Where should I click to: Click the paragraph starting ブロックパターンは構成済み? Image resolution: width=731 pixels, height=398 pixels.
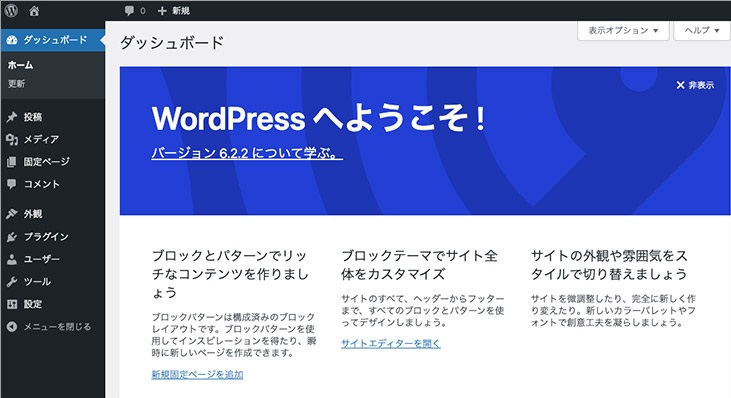234,335
